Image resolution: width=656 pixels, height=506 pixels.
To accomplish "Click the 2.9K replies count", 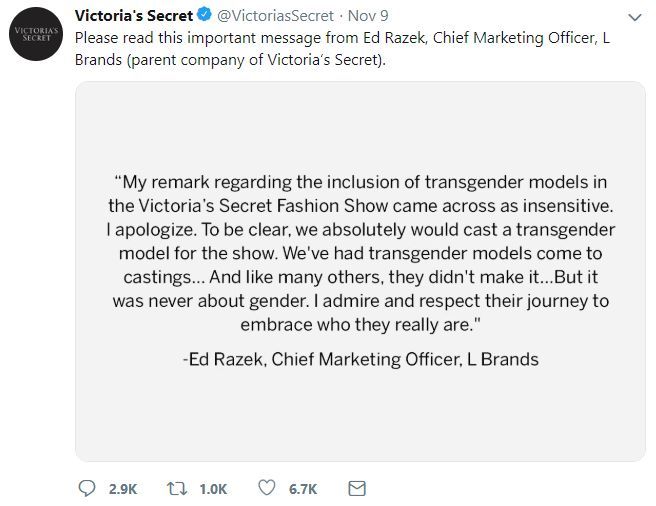I will coord(123,488).
